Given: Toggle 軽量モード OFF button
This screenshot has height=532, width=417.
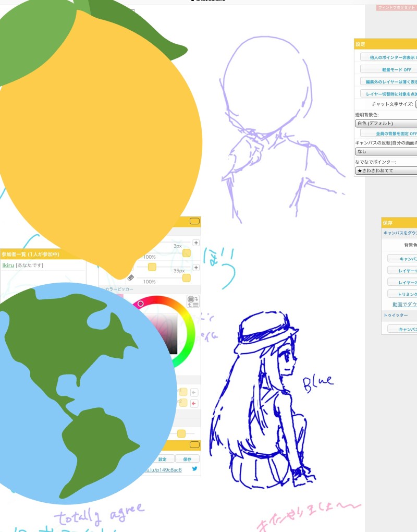Looking at the screenshot, I should (x=388, y=69).
